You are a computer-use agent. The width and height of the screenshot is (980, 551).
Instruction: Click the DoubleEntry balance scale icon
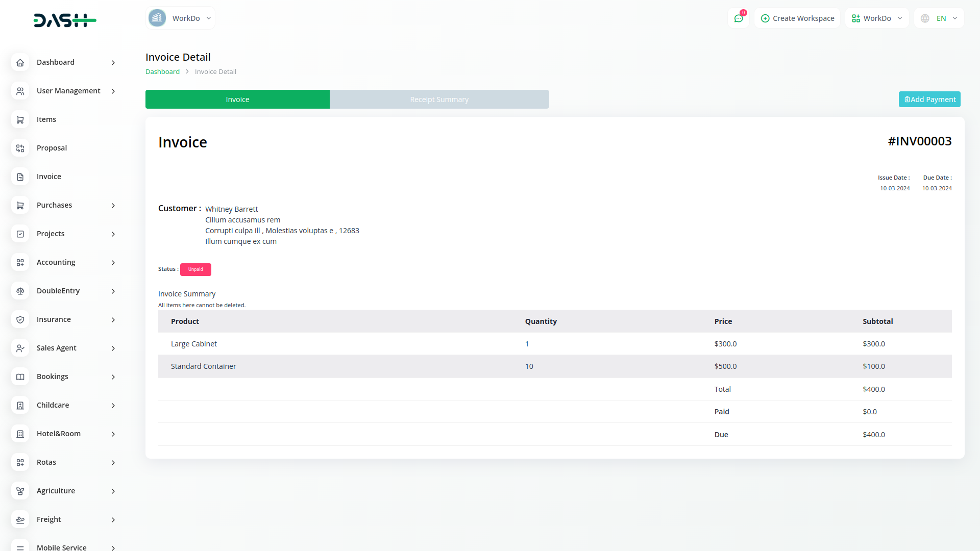coord(20,291)
